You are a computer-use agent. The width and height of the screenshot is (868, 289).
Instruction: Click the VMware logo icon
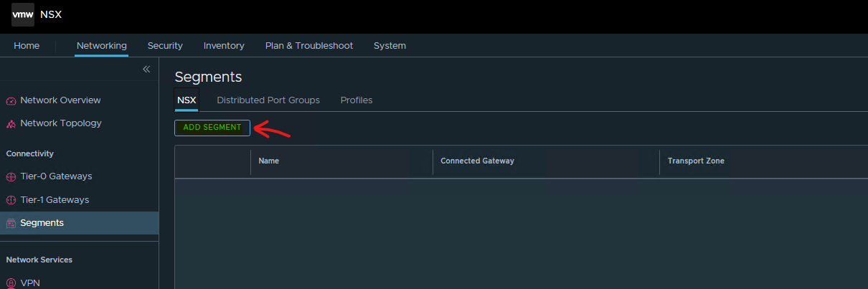click(x=22, y=14)
